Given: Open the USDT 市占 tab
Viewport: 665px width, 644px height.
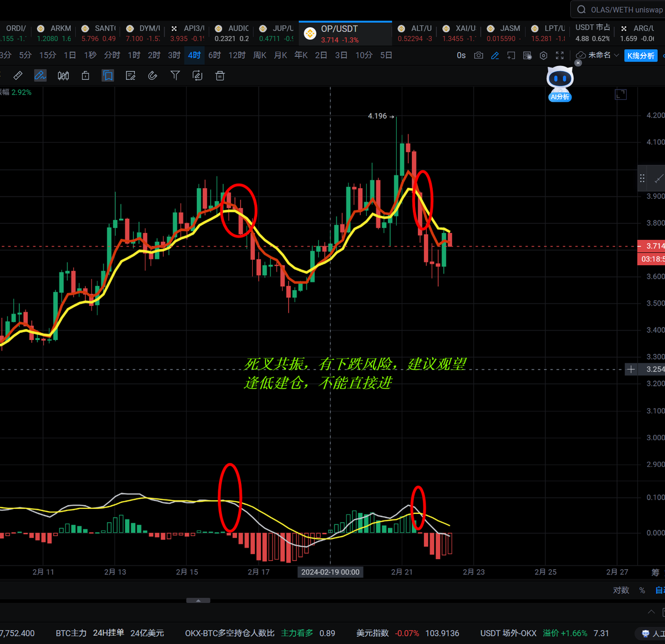Looking at the screenshot, I should (592, 33).
